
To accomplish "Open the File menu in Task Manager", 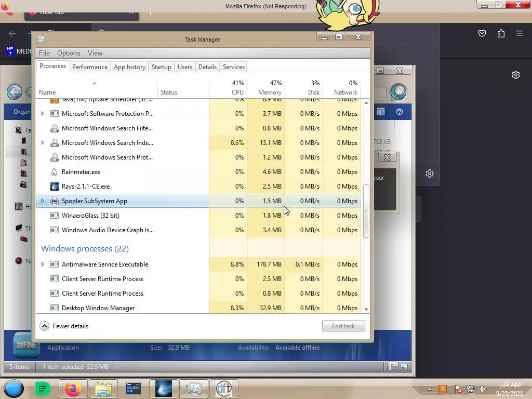I will [44, 54].
